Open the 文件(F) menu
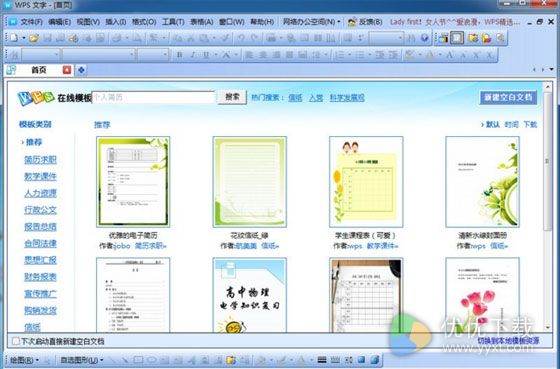Screen dimensions: 560x369 pyautogui.click(x=31, y=22)
